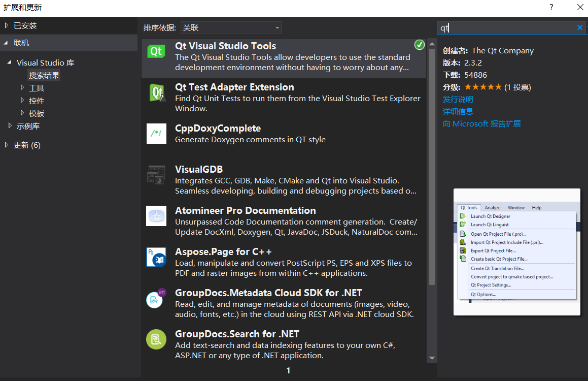Click the Aspose.Page for C++ icon
The image size is (588, 381).
pos(156,257)
